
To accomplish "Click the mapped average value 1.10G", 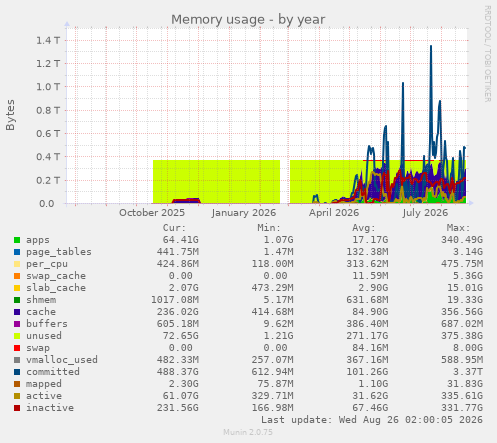I will point(373,384).
